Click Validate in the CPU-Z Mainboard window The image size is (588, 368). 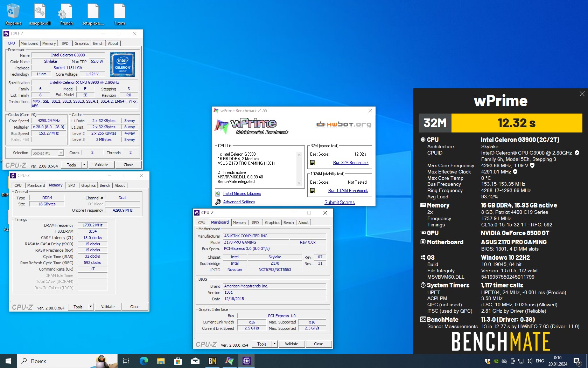[292, 344]
